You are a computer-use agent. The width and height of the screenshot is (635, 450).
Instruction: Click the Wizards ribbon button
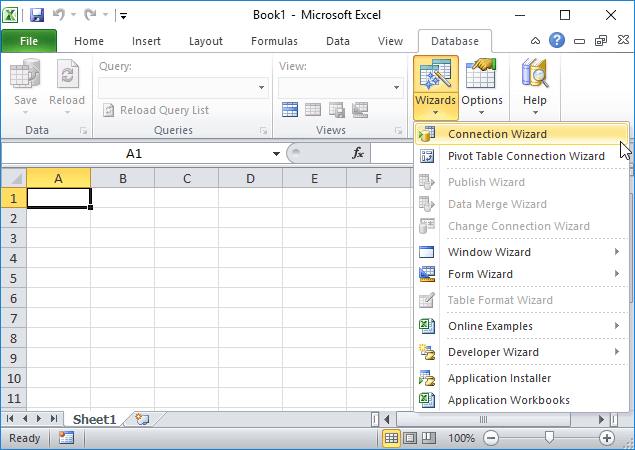click(x=436, y=87)
